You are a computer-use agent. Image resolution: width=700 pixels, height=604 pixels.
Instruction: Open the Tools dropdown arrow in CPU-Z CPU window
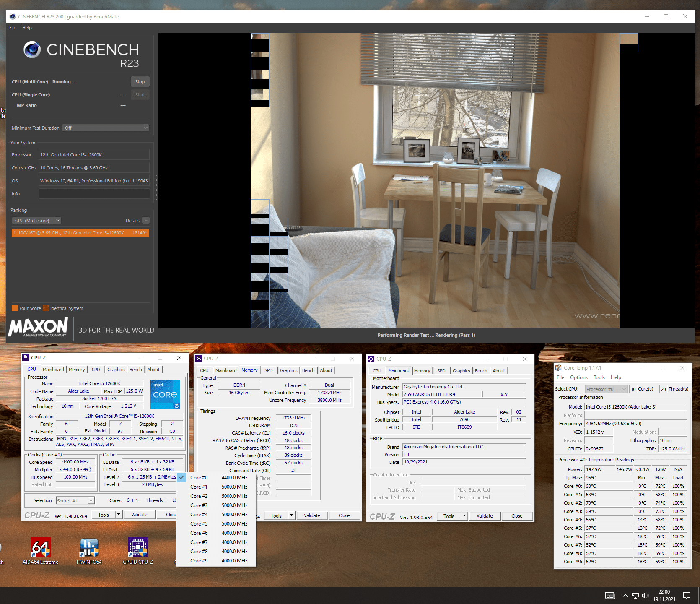tap(119, 515)
